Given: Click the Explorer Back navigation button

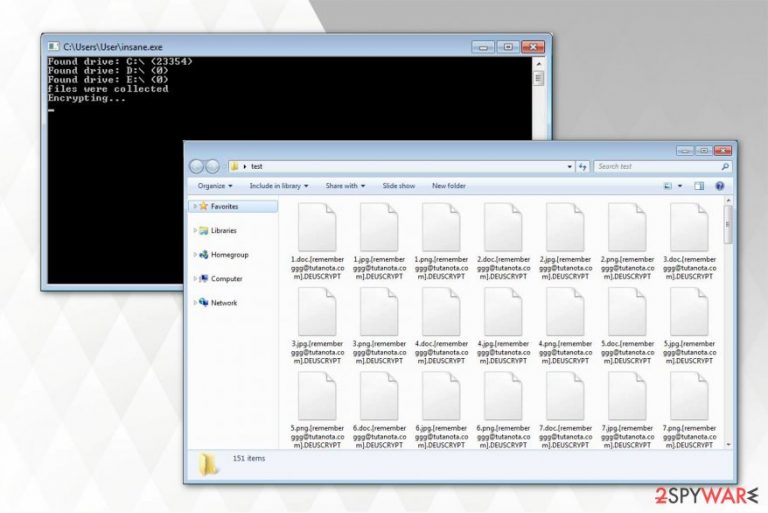Looking at the screenshot, I should [x=196, y=167].
